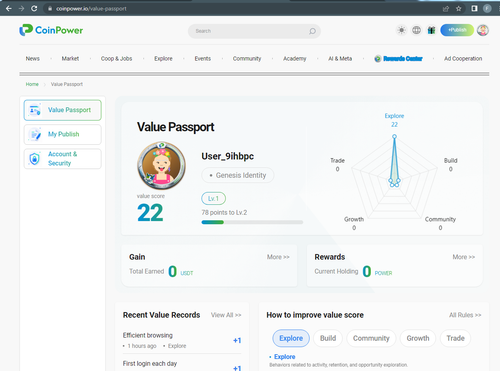This screenshot has width=500, height=371.
Task: Click the Explore point on radar chart
Action: [394, 136]
